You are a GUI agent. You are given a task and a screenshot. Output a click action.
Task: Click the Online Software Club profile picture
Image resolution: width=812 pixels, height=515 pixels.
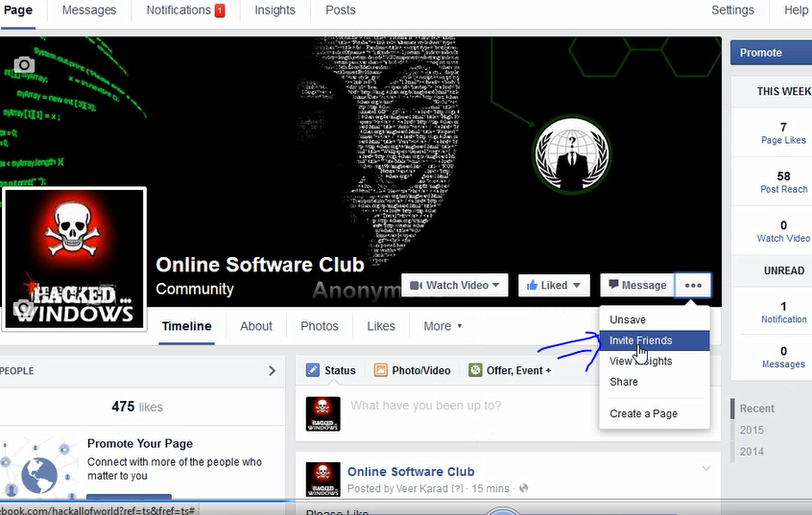(75, 259)
